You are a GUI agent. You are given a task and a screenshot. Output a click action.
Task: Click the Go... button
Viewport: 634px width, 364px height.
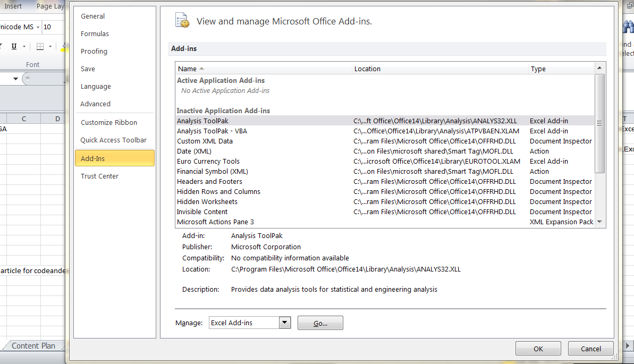pos(320,323)
